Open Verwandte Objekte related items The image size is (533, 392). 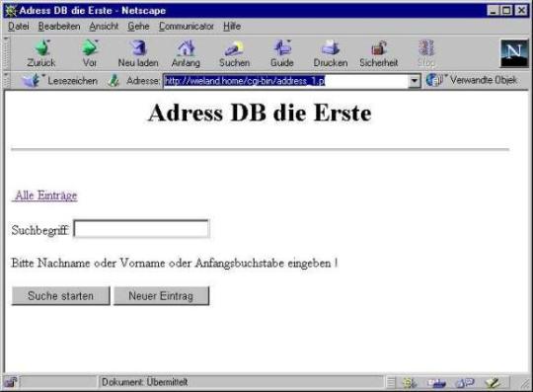473,80
